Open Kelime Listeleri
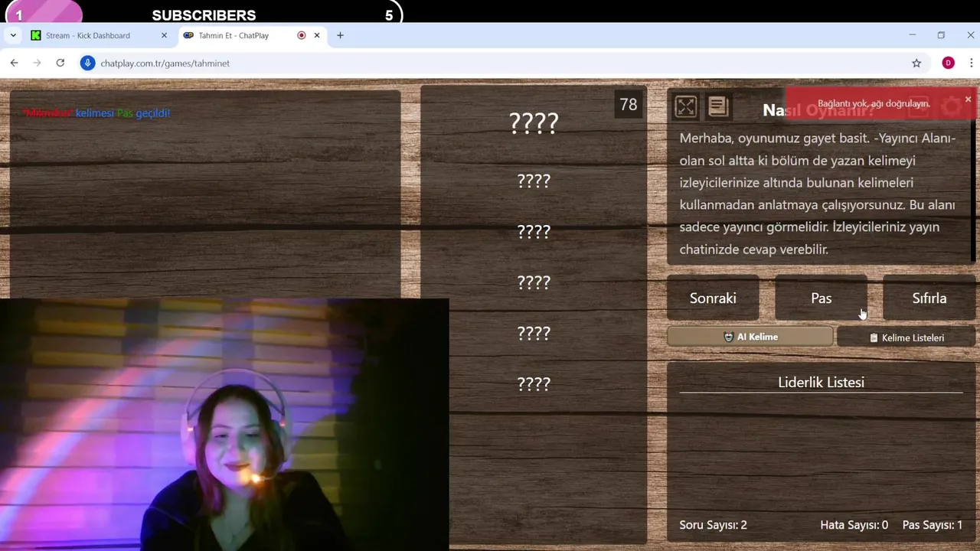 906,337
